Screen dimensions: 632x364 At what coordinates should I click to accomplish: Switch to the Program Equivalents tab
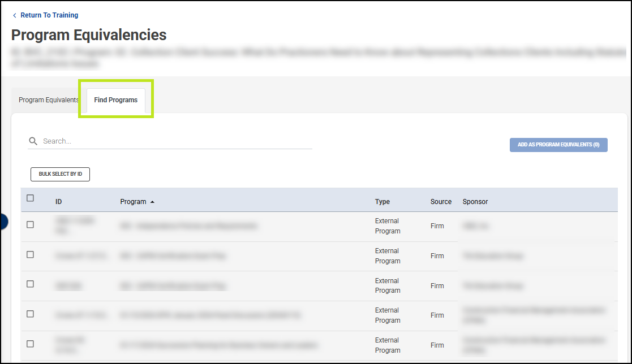click(x=49, y=100)
